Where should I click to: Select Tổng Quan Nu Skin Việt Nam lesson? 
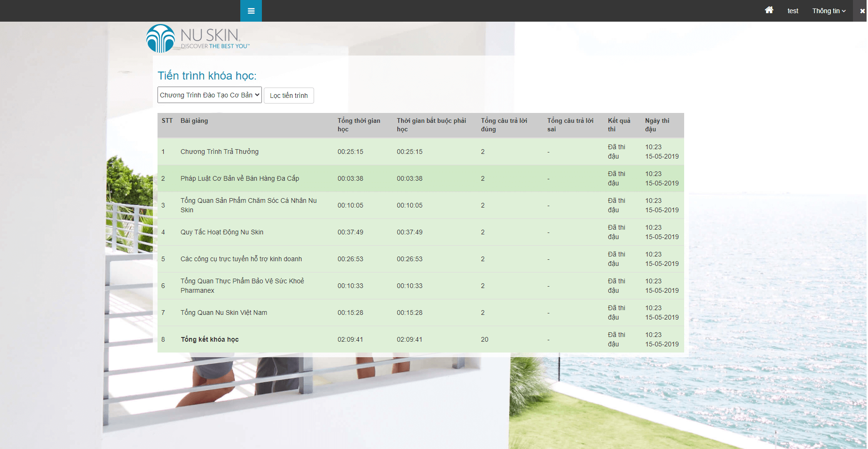coord(224,313)
